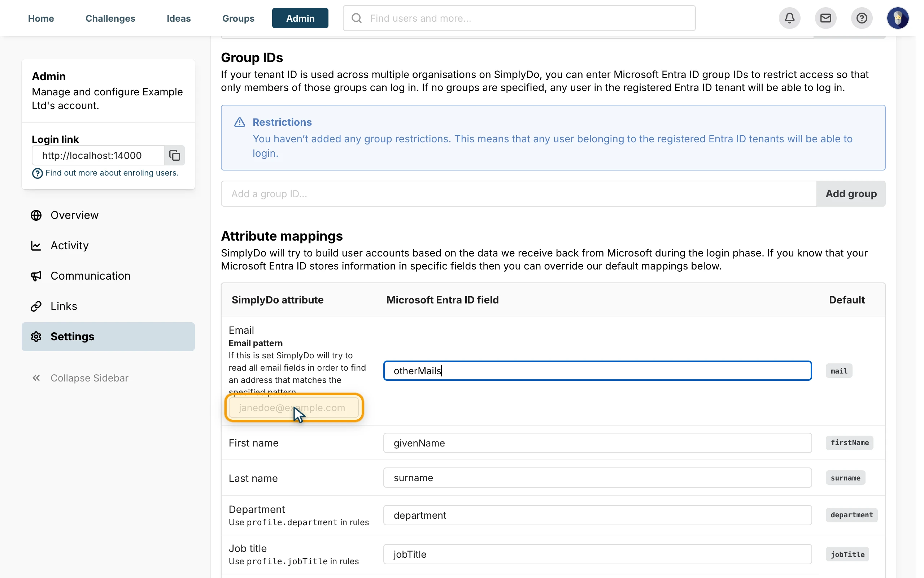Open Activity in the sidebar
The image size is (924, 578).
coord(108,245)
